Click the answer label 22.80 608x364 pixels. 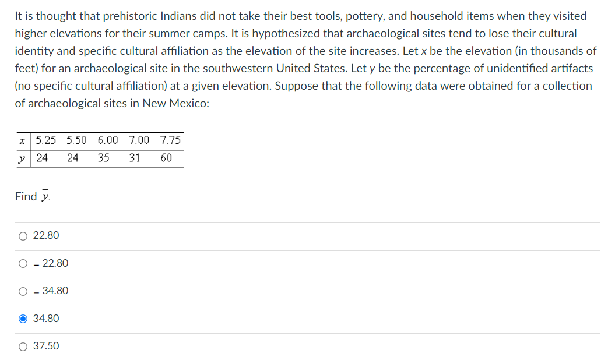(x=45, y=235)
